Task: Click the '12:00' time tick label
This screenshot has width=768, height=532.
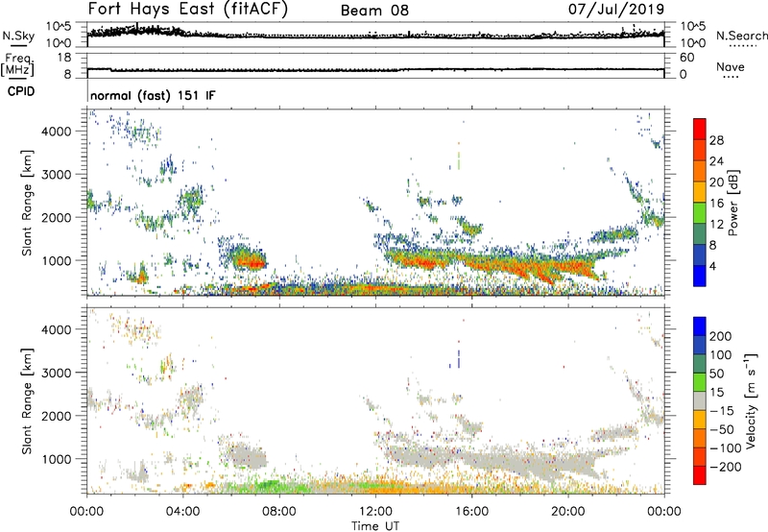Action: click(375, 512)
